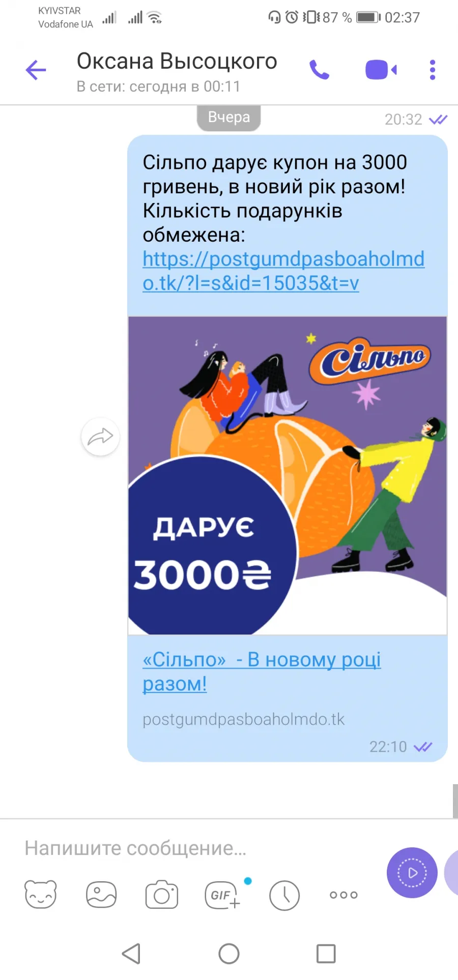
Task: Open the photo gallery picker
Action: (x=101, y=895)
